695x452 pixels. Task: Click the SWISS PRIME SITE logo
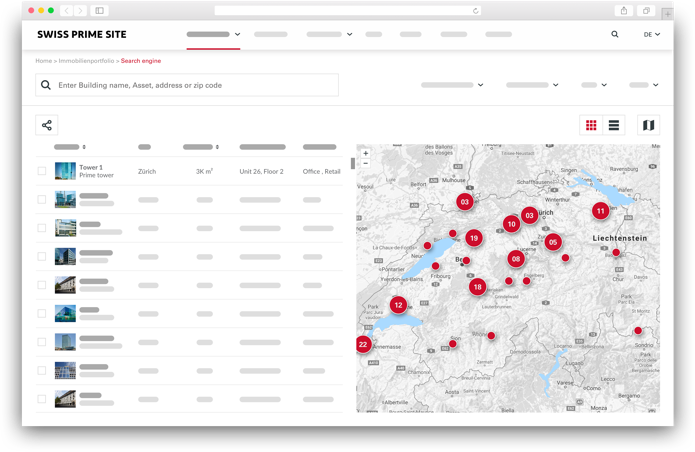click(x=82, y=35)
